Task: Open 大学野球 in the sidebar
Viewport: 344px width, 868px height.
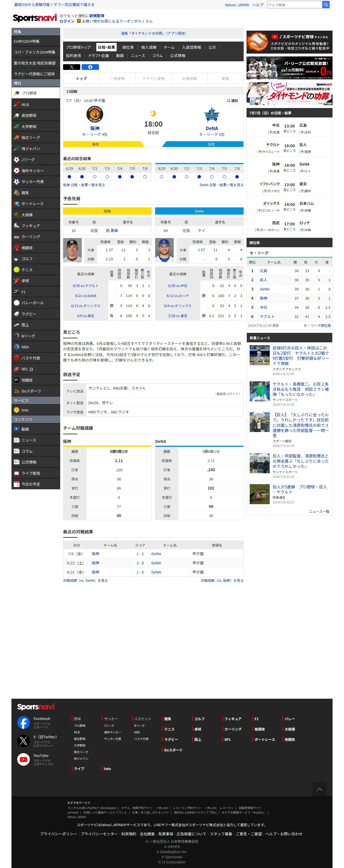Action: [36, 126]
